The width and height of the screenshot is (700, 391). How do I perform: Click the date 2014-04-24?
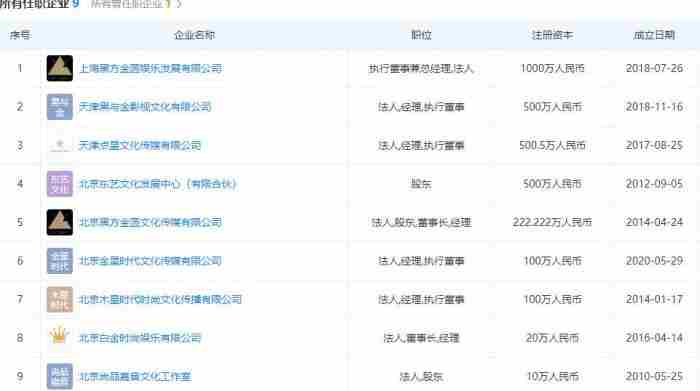click(654, 222)
